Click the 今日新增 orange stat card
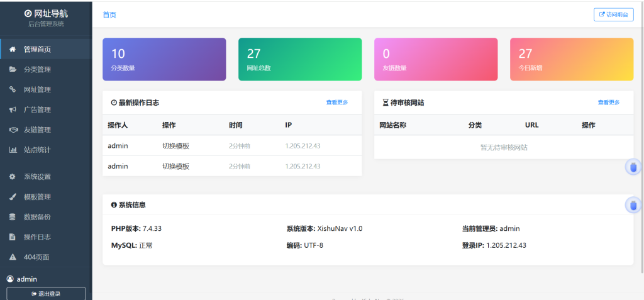The image size is (644, 300). click(572, 59)
